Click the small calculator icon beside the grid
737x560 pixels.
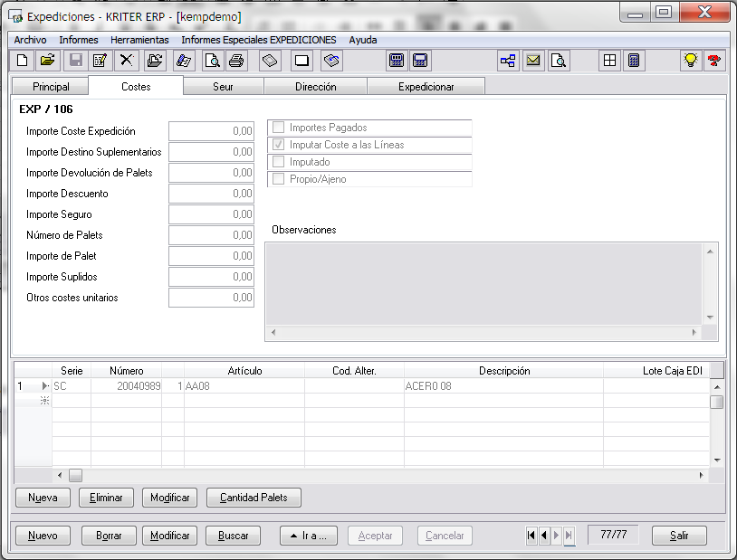[x=634, y=61]
